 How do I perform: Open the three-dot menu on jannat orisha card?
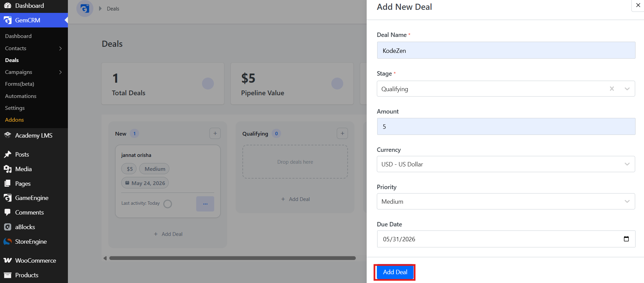tap(205, 204)
